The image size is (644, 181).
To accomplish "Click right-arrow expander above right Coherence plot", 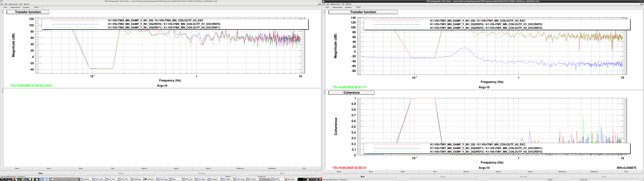I will [x=324, y=91].
